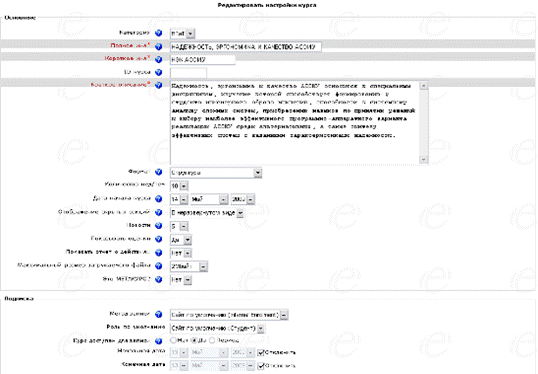
Task: Open the Роль по умолчанию dropdown
Action: pos(218,328)
